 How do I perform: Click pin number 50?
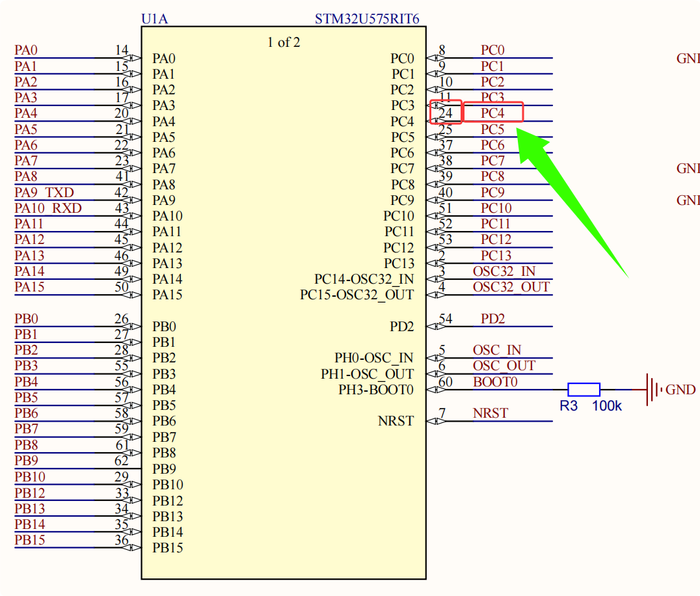click(x=122, y=287)
